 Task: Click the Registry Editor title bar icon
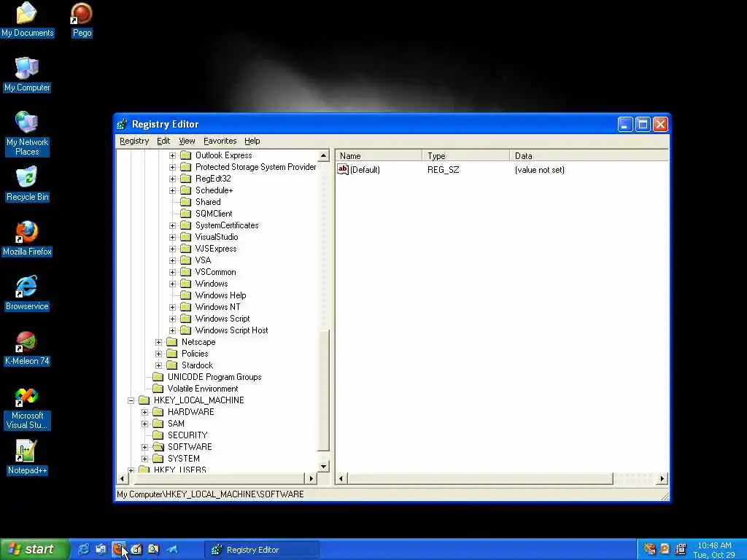pyautogui.click(x=122, y=124)
